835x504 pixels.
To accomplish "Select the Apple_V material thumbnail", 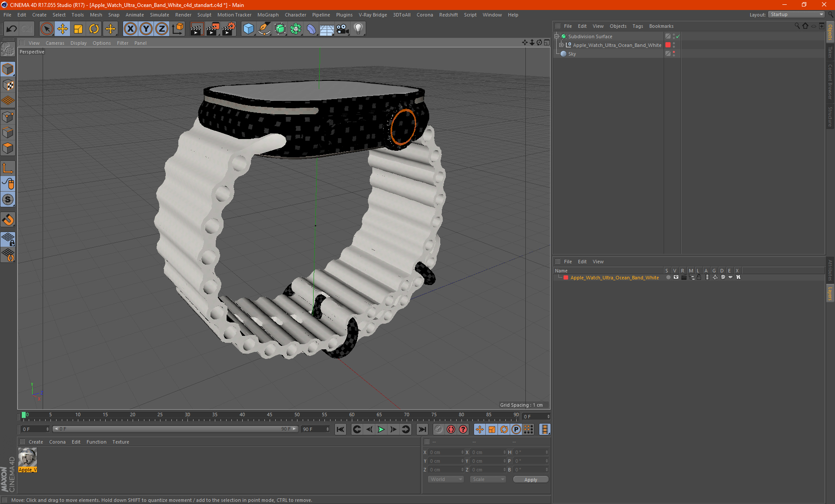I will (x=27, y=458).
